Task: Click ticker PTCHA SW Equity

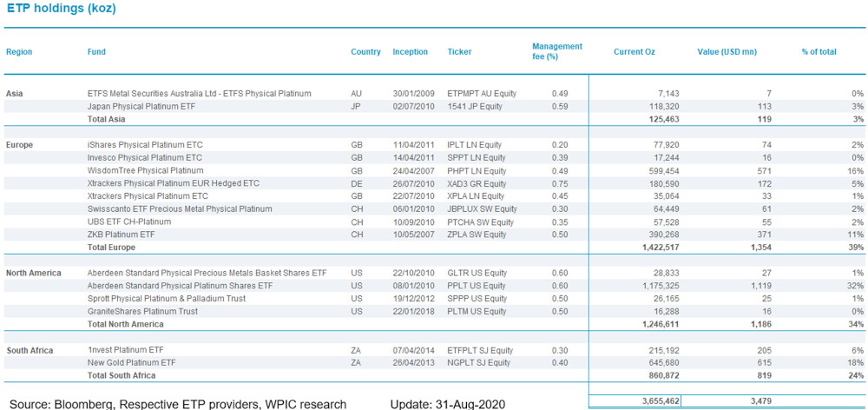Action: click(481, 222)
